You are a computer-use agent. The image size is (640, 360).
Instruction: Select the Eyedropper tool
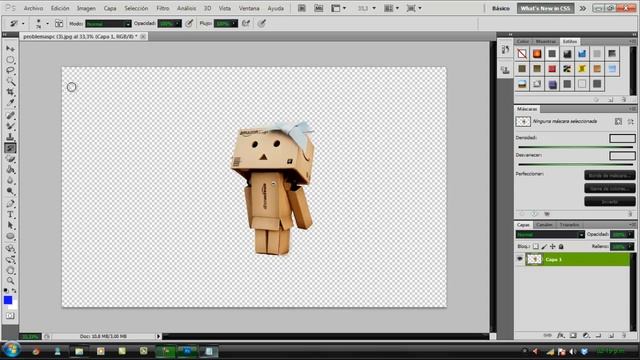[x=10, y=103]
